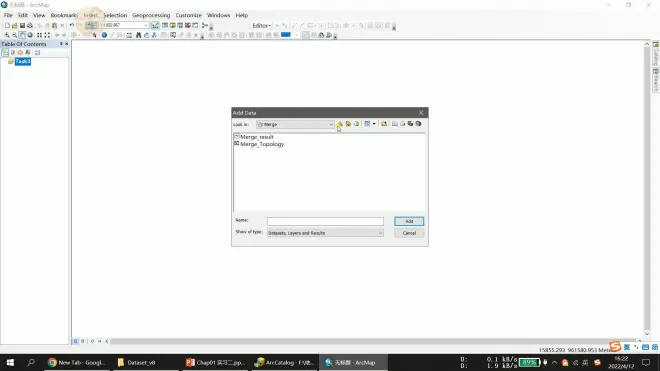Image resolution: width=660 pixels, height=371 pixels.
Task: Go up one level in Add Data
Action: (x=340, y=124)
